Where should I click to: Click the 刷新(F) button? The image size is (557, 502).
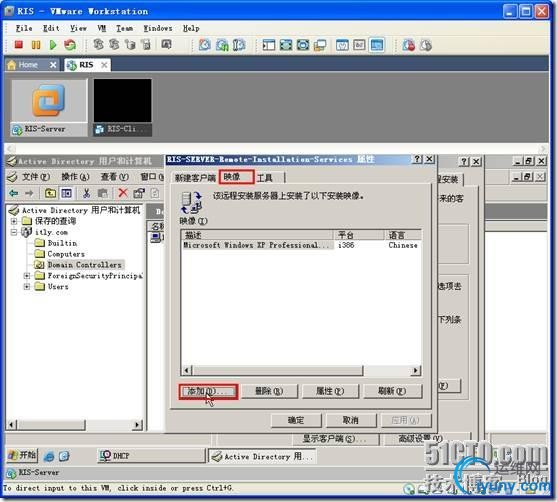tap(393, 392)
